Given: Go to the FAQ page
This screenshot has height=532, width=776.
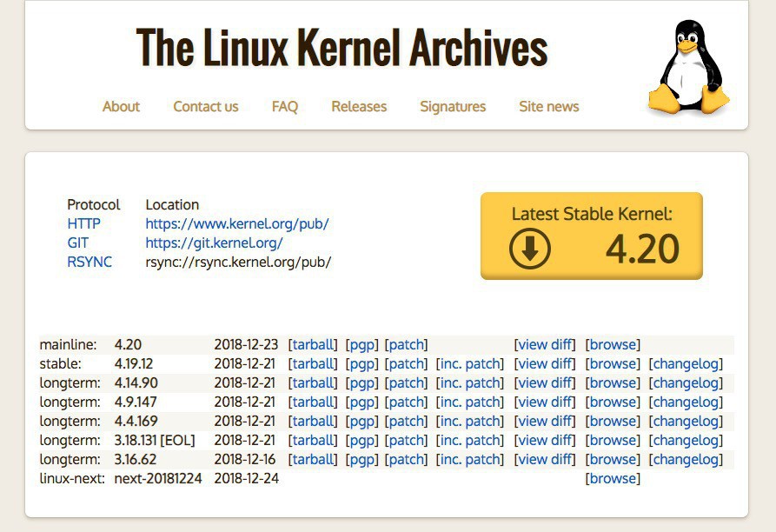Looking at the screenshot, I should [285, 106].
